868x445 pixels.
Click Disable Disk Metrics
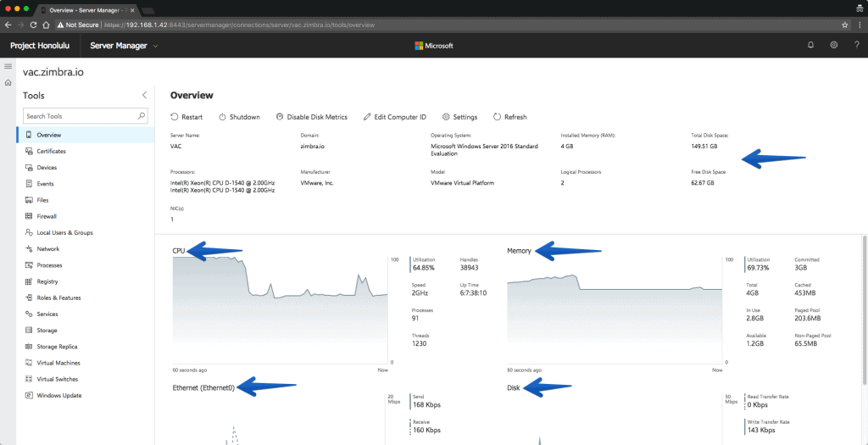point(312,117)
